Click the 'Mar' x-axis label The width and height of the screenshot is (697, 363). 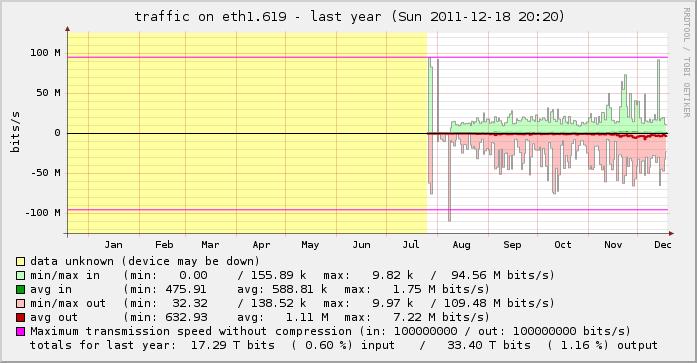(210, 245)
